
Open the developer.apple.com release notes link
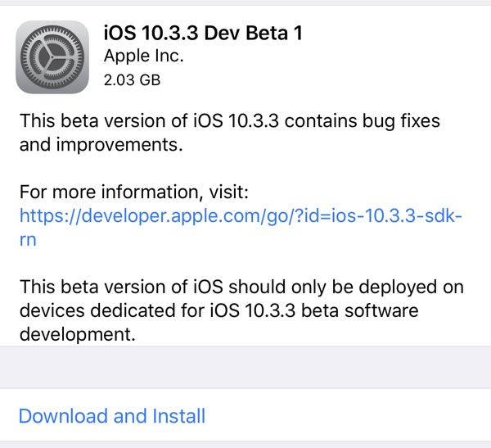tap(241, 217)
